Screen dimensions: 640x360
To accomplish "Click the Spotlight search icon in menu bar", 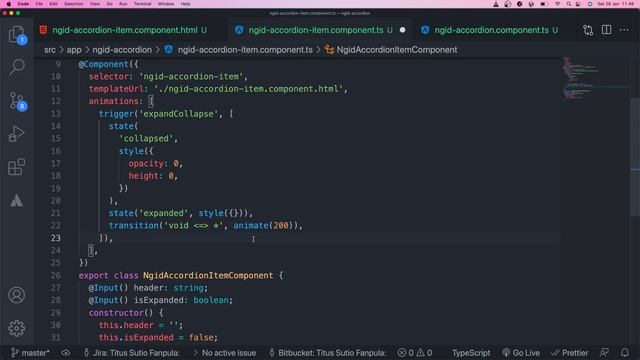I will pyautogui.click(x=569, y=4).
